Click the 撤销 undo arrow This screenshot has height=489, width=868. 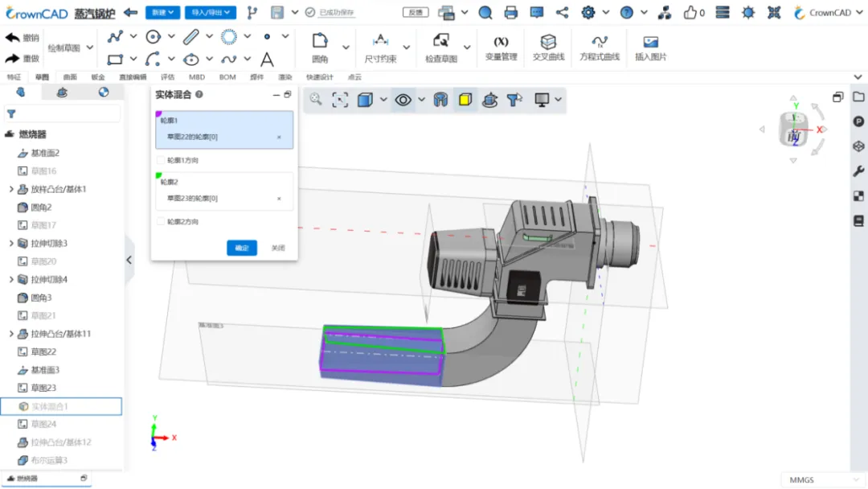[x=12, y=37]
